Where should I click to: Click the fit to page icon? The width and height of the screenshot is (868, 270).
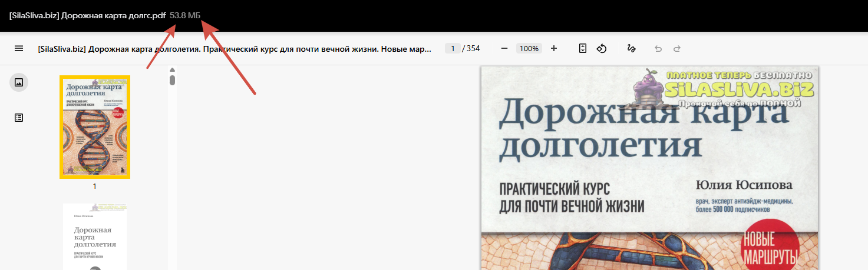pos(583,48)
